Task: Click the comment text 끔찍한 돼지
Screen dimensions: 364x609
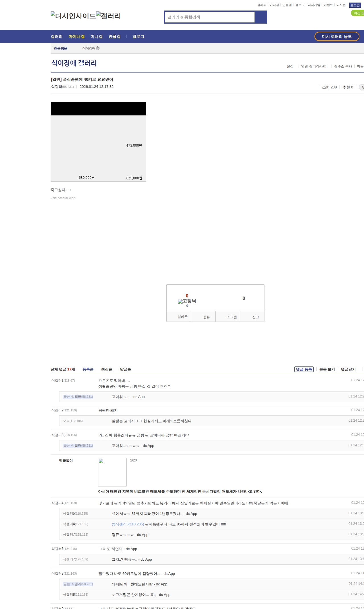Action: click(108, 411)
